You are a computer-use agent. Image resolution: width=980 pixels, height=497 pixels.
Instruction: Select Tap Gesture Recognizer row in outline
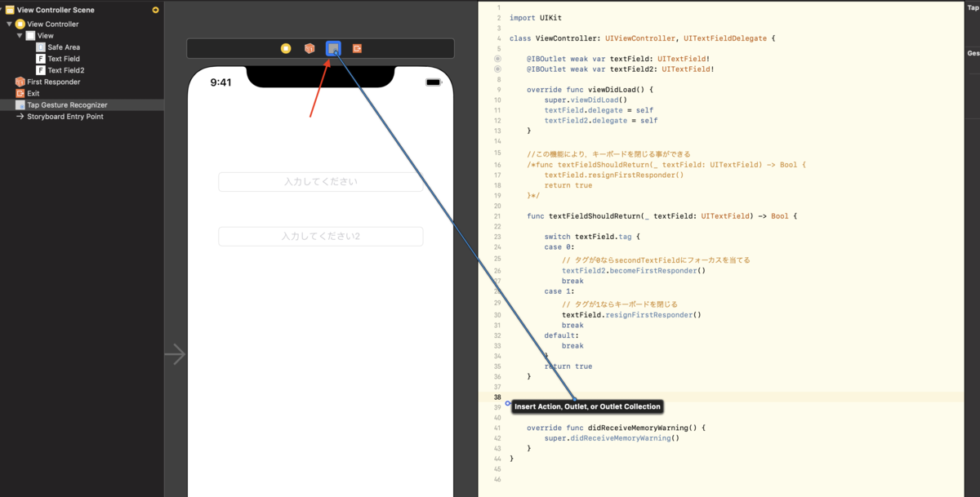(x=82, y=104)
